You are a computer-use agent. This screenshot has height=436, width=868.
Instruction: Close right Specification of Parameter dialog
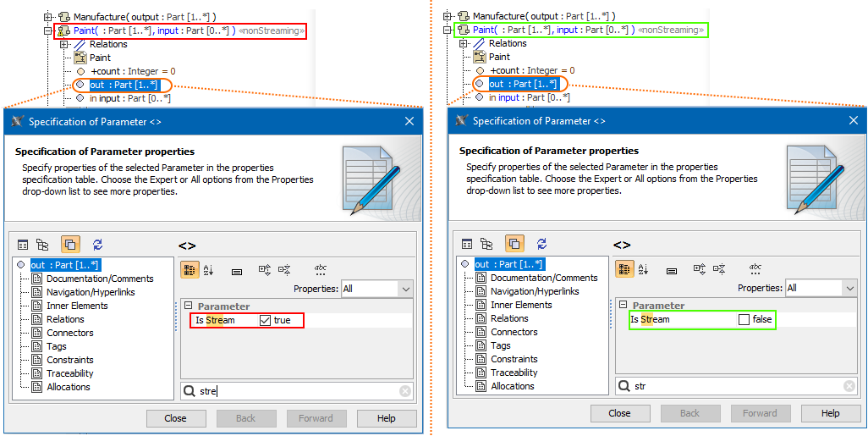[853, 121]
